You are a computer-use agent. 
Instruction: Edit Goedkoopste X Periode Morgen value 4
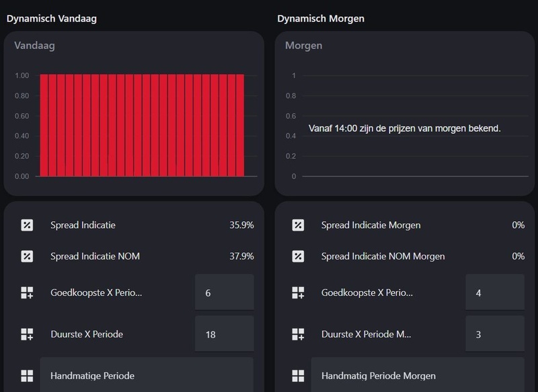tap(494, 292)
